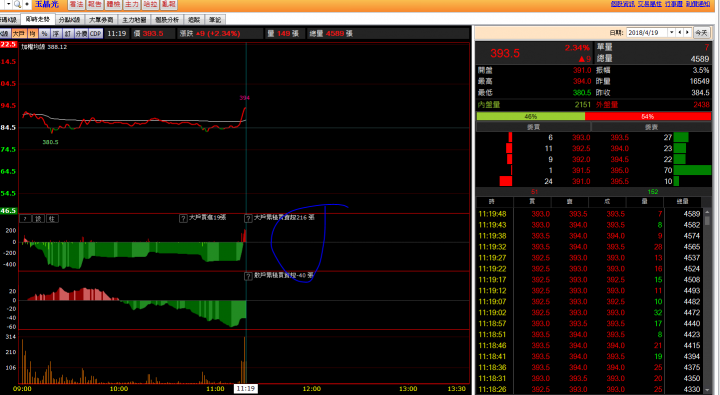
Task: Open the 報告 button
Action: [x=95, y=4]
